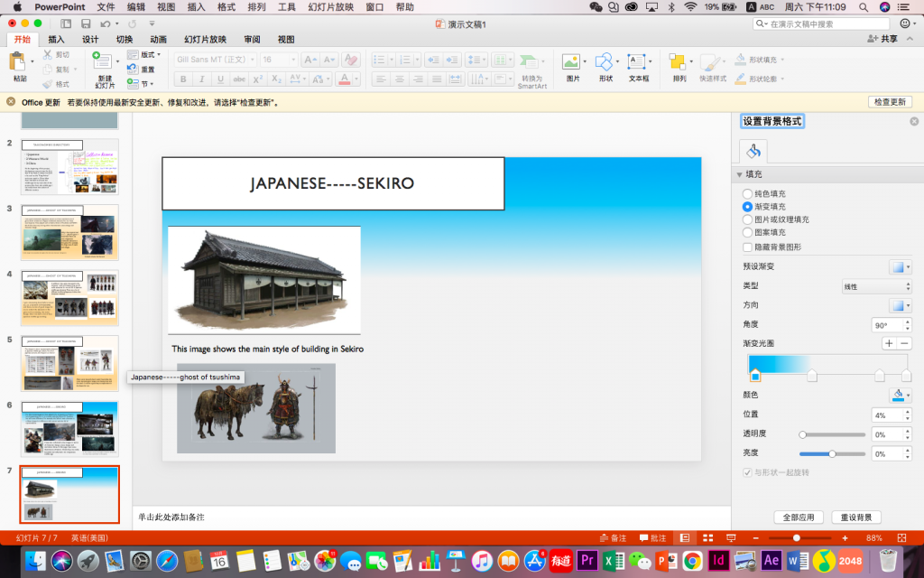Open Spotlight search in menu bar
Image resolution: width=924 pixels, height=578 pixels.
click(x=864, y=7)
